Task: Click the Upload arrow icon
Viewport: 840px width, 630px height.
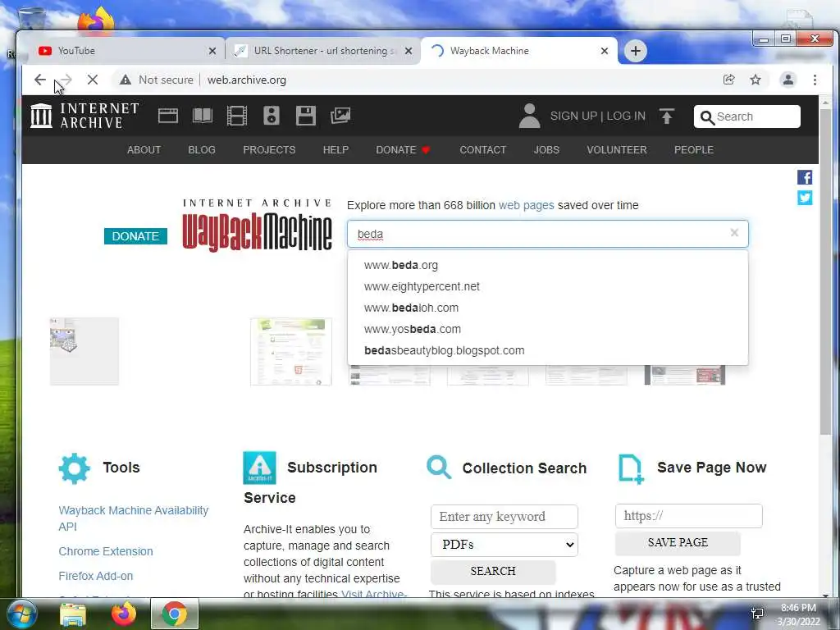Action: tap(667, 116)
